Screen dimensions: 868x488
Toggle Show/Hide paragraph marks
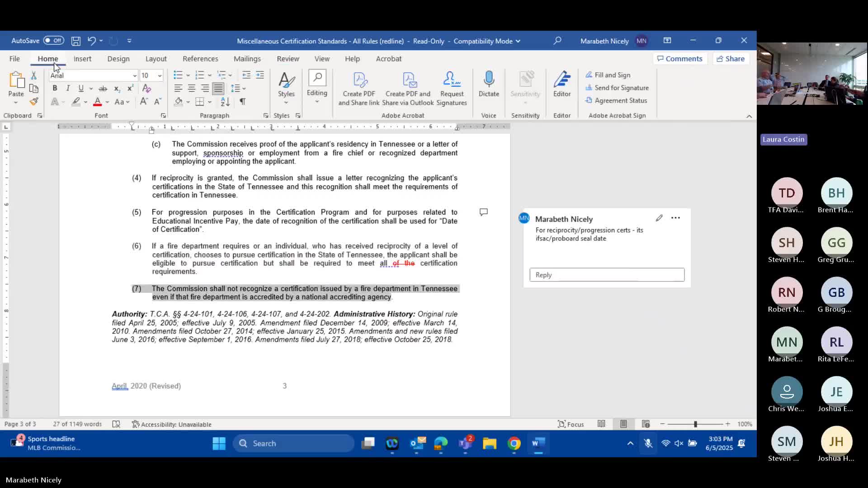click(243, 102)
